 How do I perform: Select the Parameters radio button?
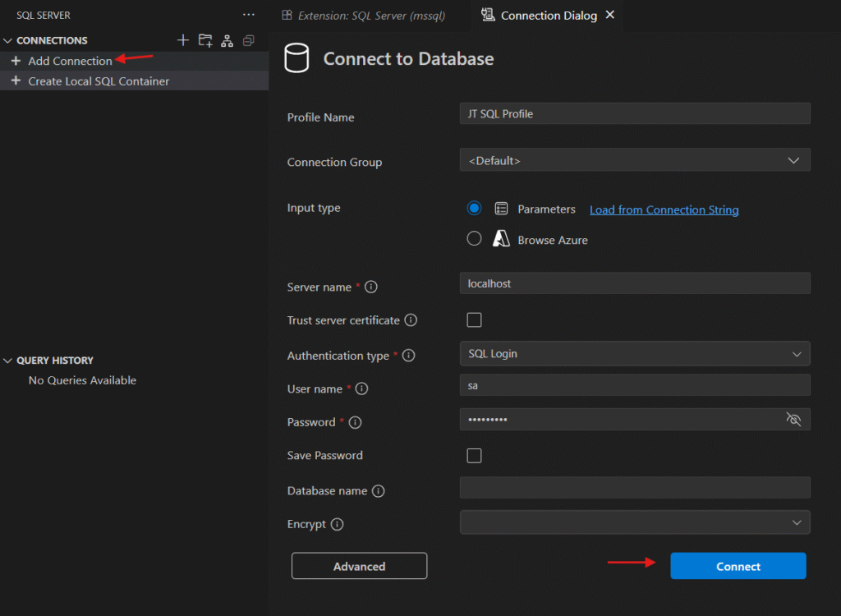click(x=474, y=208)
